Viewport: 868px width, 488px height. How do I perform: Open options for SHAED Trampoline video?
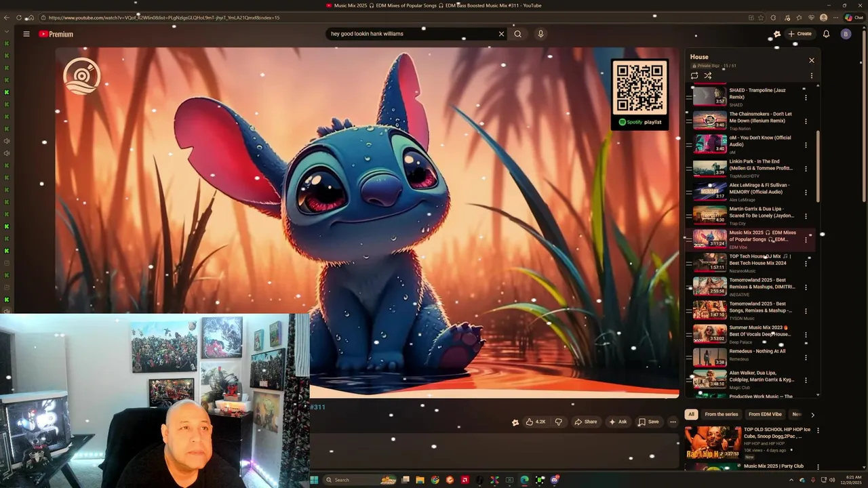(x=806, y=98)
